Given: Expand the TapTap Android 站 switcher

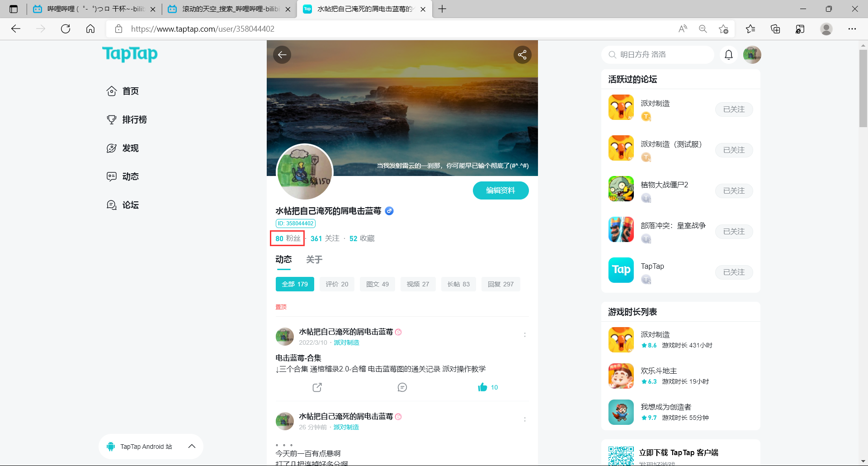Looking at the screenshot, I should pos(151,447).
